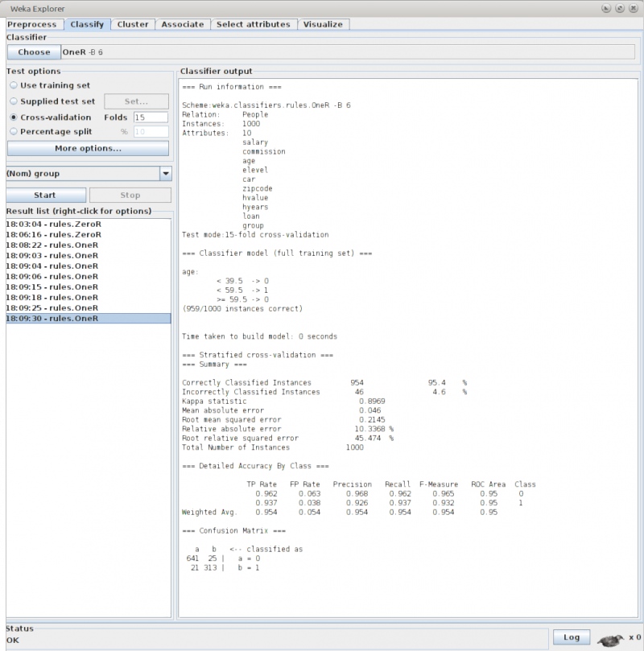Select result 18:09:06 - rules.OneR
This screenshot has width=644, height=651.
click(x=88, y=277)
